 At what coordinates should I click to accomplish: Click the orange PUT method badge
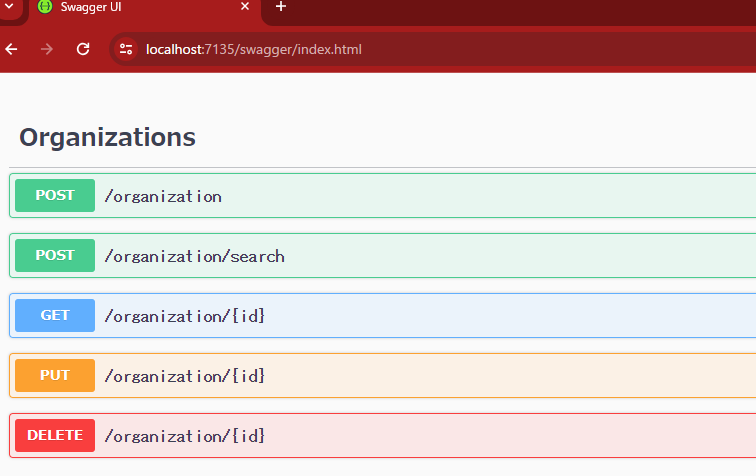tap(55, 375)
